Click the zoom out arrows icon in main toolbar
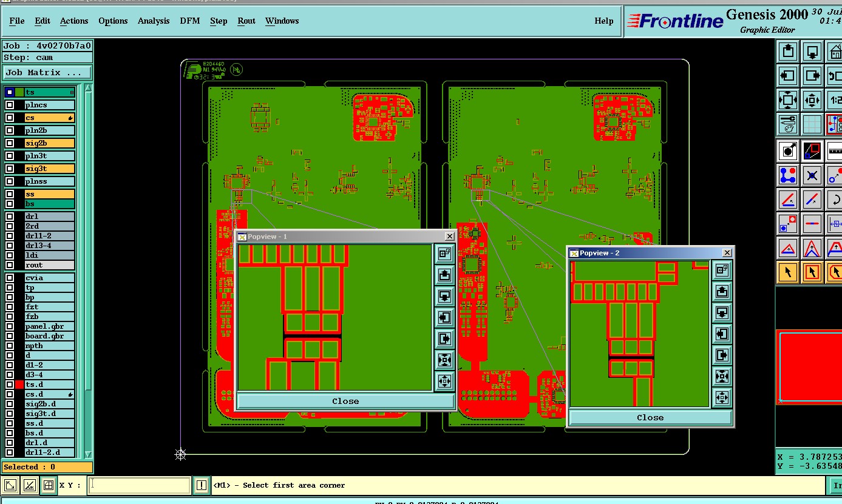This screenshot has width=842, height=504. pos(812,100)
